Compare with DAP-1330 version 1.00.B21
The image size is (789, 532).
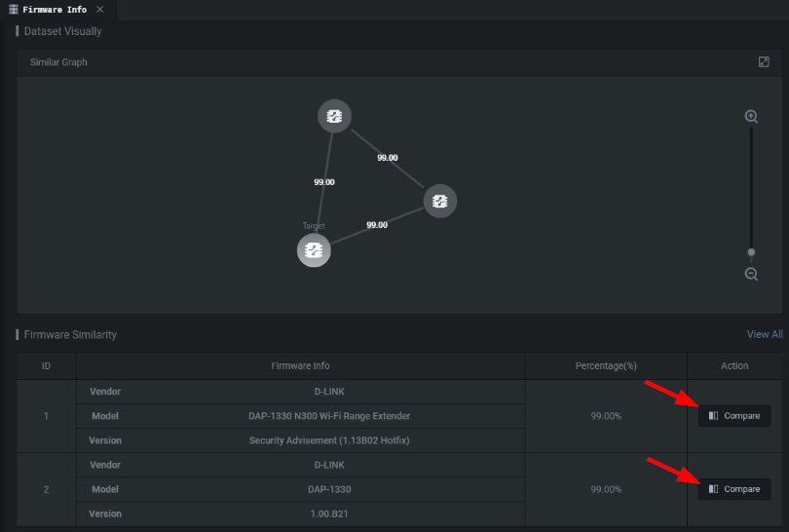[734, 489]
